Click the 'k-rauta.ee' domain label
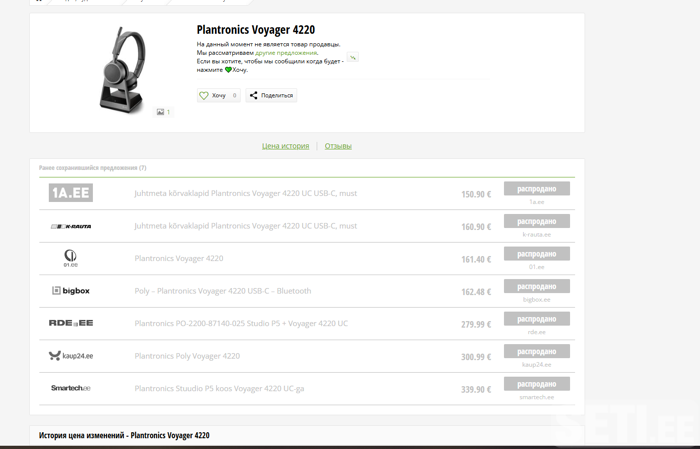The height and width of the screenshot is (449, 700). click(x=537, y=234)
